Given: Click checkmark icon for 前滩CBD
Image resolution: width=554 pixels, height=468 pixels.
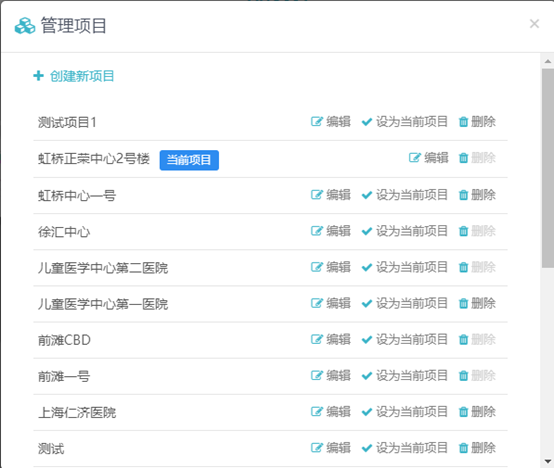Looking at the screenshot, I should [367, 340].
